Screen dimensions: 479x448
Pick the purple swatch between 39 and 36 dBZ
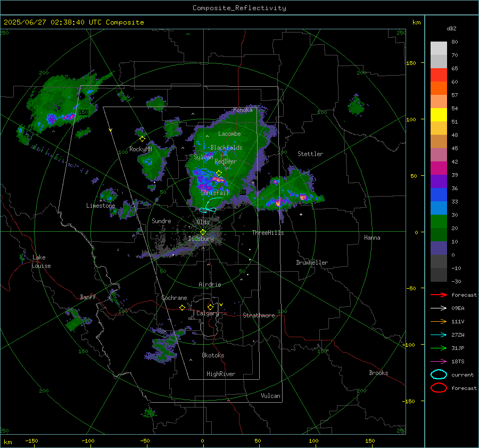(x=439, y=182)
